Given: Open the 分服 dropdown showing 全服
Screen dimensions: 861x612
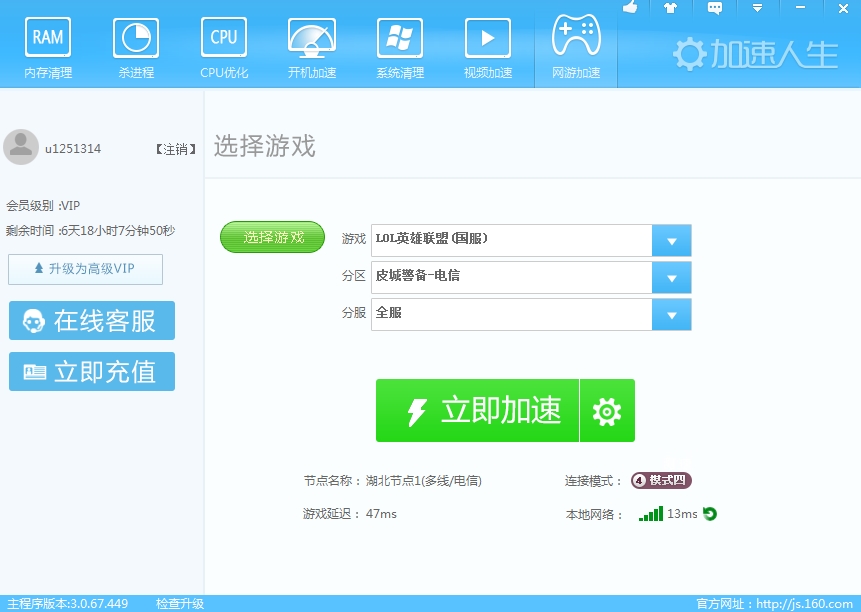Looking at the screenshot, I should pyautogui.click(x=671, y=314).
